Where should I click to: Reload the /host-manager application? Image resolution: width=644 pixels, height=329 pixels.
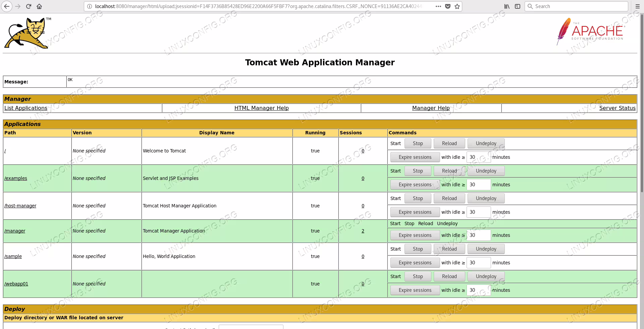coord(449,198)
